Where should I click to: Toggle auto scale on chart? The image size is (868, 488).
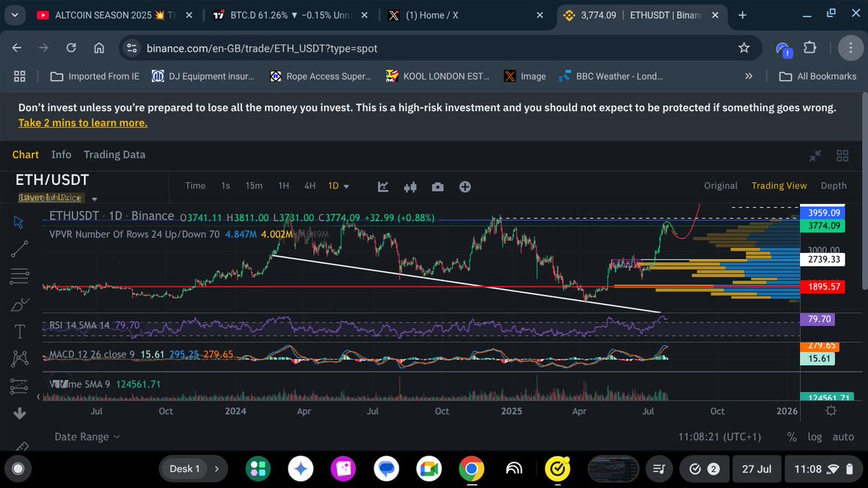tap(843, 437)
